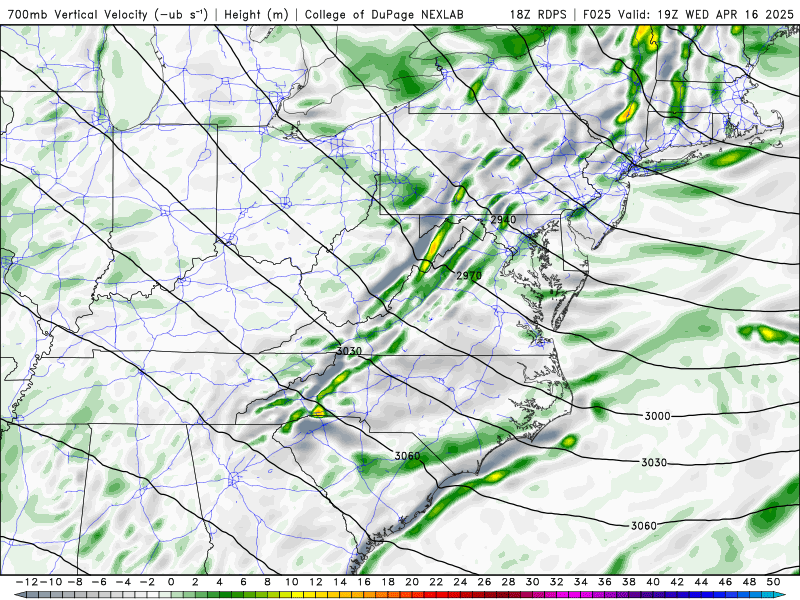Click the -4 value on the color scale
The height and width of the screenshot is (600, 800).
123,582
